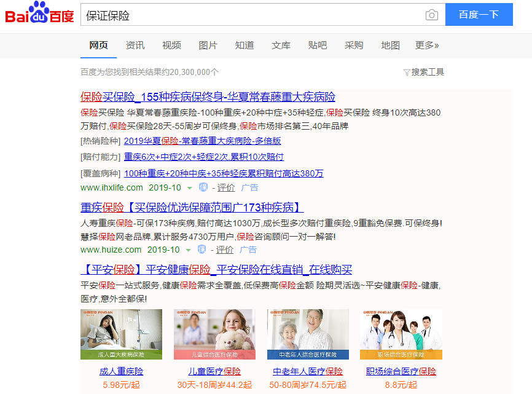Expand the 更多» menu
The height and width of the screenshot is (394, 532).
pos(427,45)
